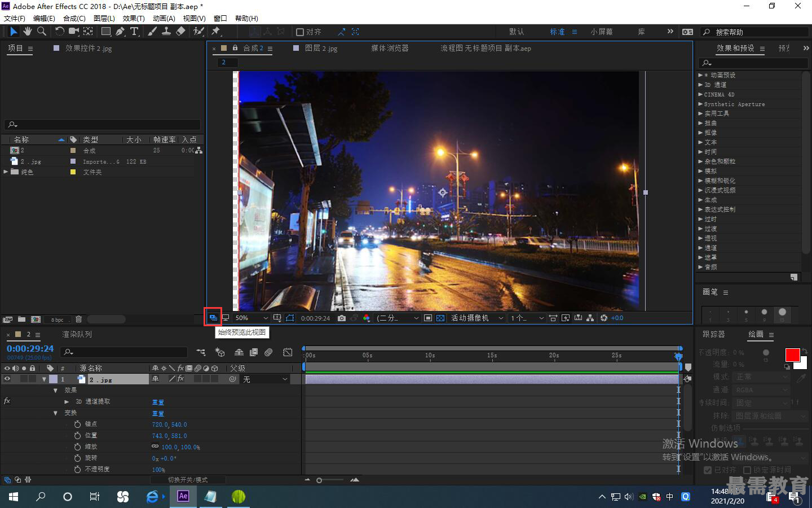Open the view layout 1个... dropdown

[x=527, y=318]
